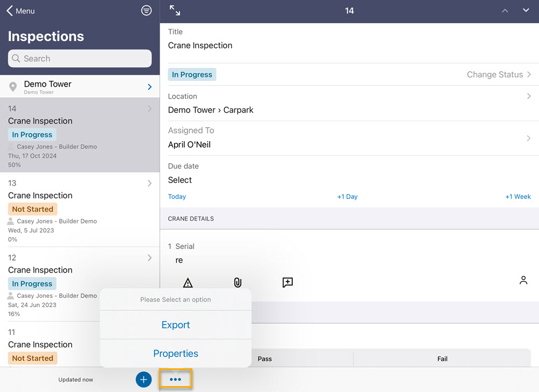Click the 50% progress on inspection 14

tap(15, 165)
